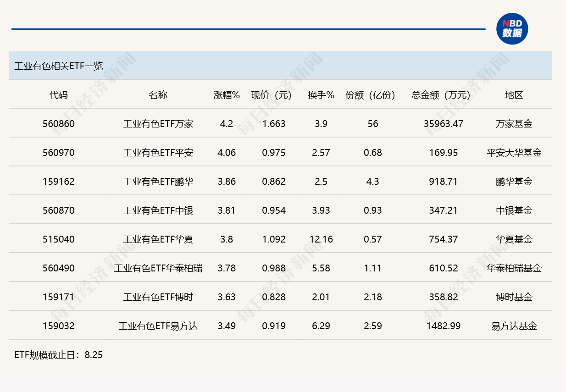
Task: Click the name 工业有色ETF平安
Action: point(158,153)
